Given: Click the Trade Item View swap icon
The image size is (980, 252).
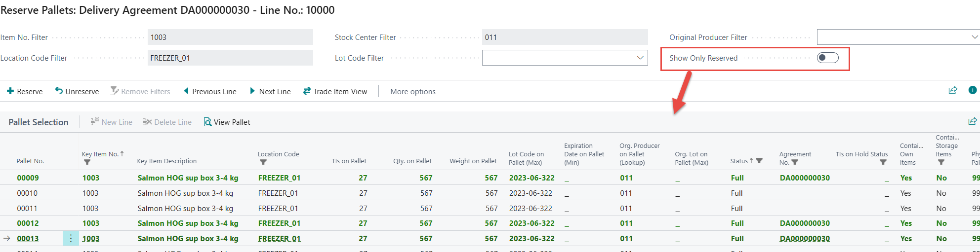Looking at the screenshot, I should [307, 91].
